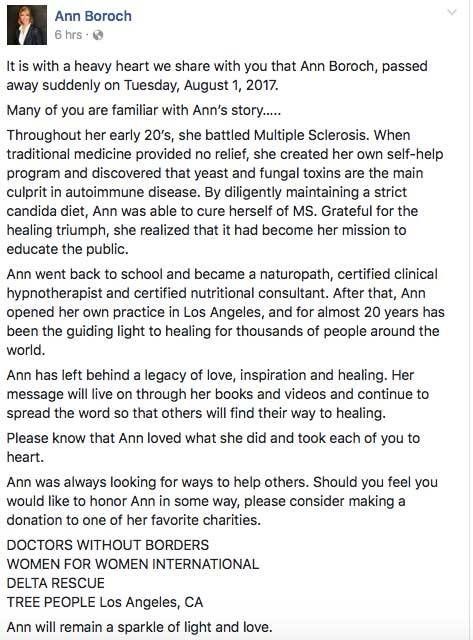Select the line 'Many of you are familiar'
This screenshot has width=473, height=640.
[x=144, y=110]
